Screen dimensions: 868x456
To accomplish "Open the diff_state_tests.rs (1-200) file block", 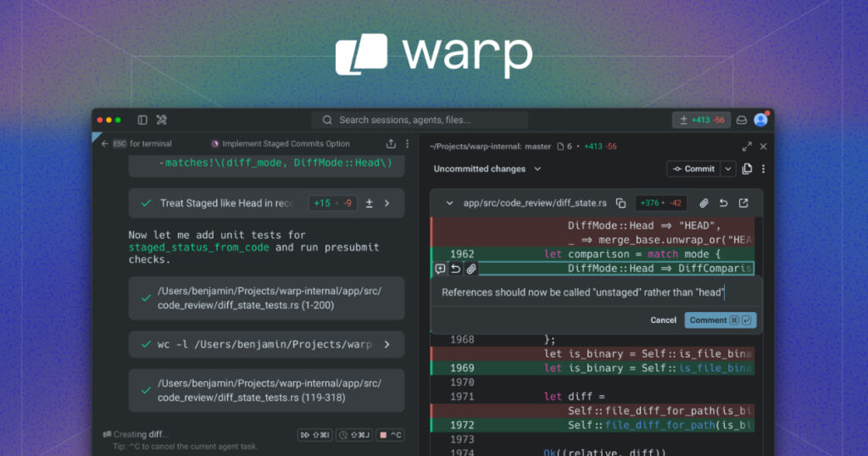I will pos(266,298).
